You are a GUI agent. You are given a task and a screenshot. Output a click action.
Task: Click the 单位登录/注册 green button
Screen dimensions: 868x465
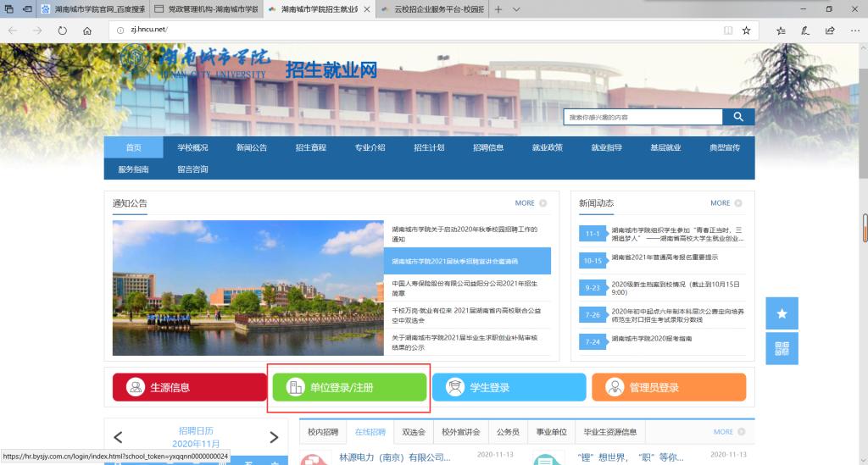[349, 387]
